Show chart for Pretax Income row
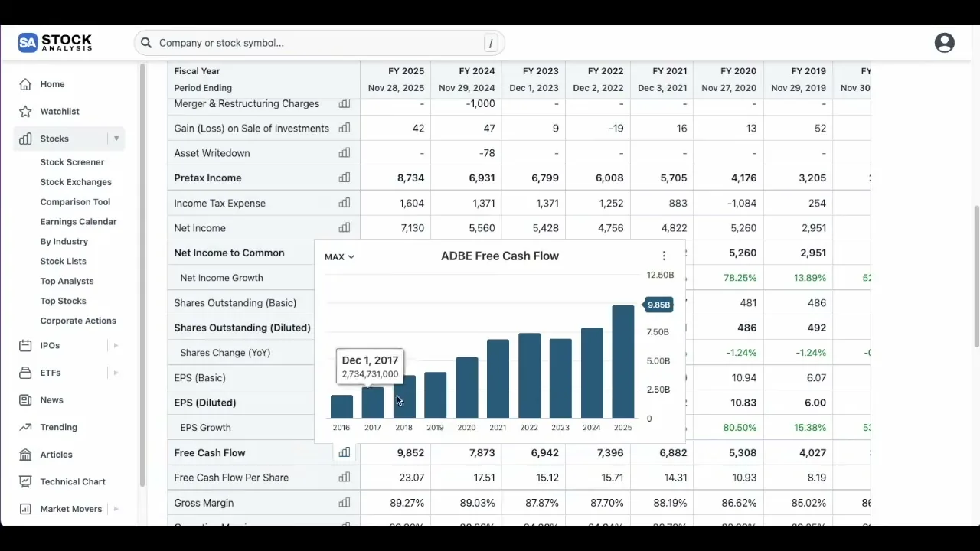This screenshot has width=980, height=551. point(345,178)
